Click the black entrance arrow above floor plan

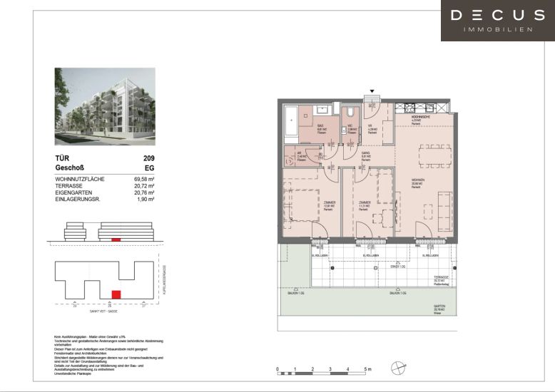click(371, 91)
